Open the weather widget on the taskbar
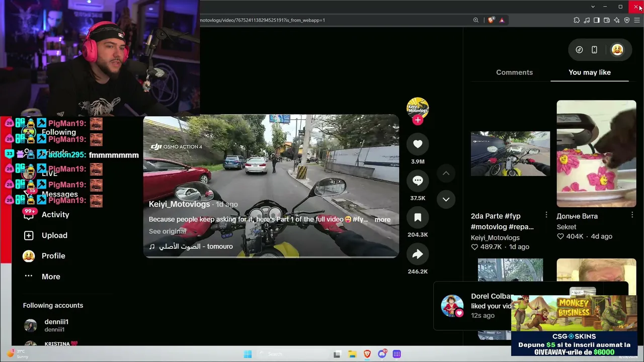This screenshot has width=644, height=362. 17,353
